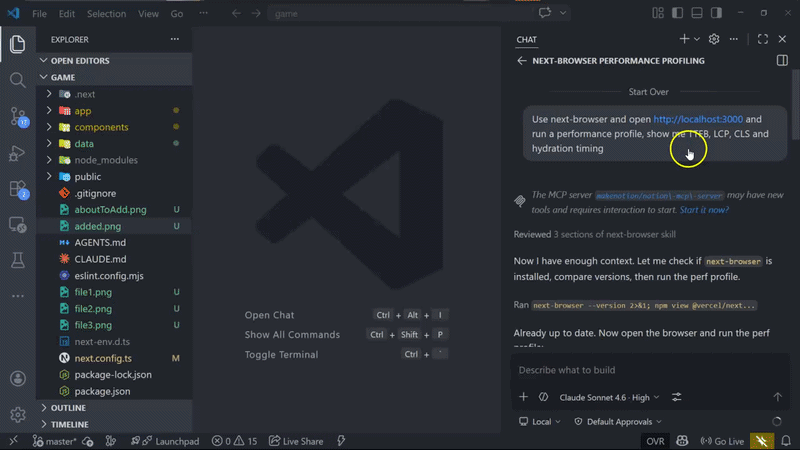The image size is (800, 450).
Task: Show additional activity bar views
Action: pyautogui.click(x=17, y=296)
